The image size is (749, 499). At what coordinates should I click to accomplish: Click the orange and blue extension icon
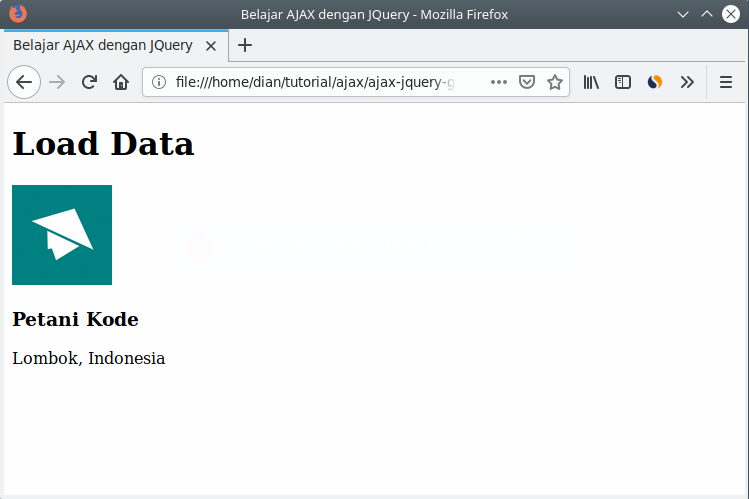[x=655, y=82]
